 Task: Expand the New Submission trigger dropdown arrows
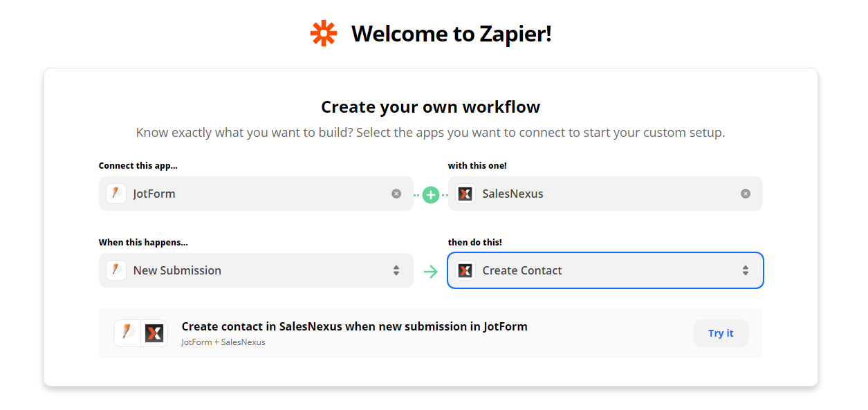point(396,270)
